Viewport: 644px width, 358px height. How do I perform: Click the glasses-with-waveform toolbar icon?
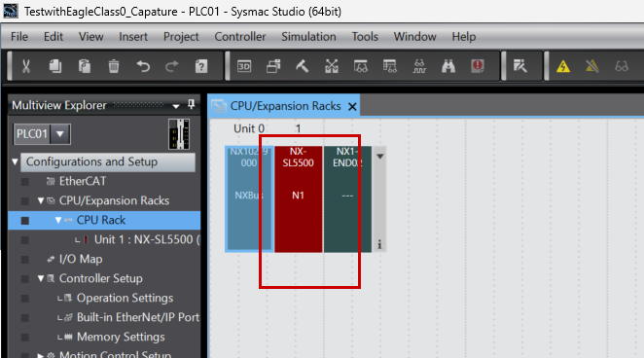tap(419, 66)
